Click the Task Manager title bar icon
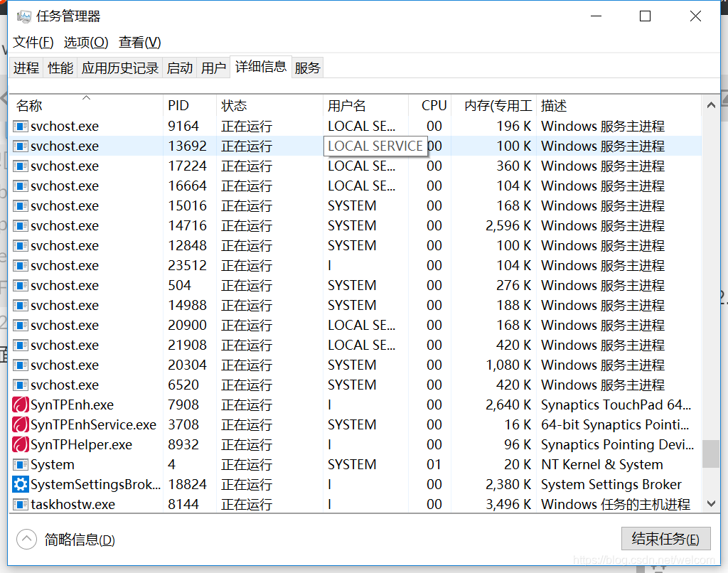 point(23,17)
